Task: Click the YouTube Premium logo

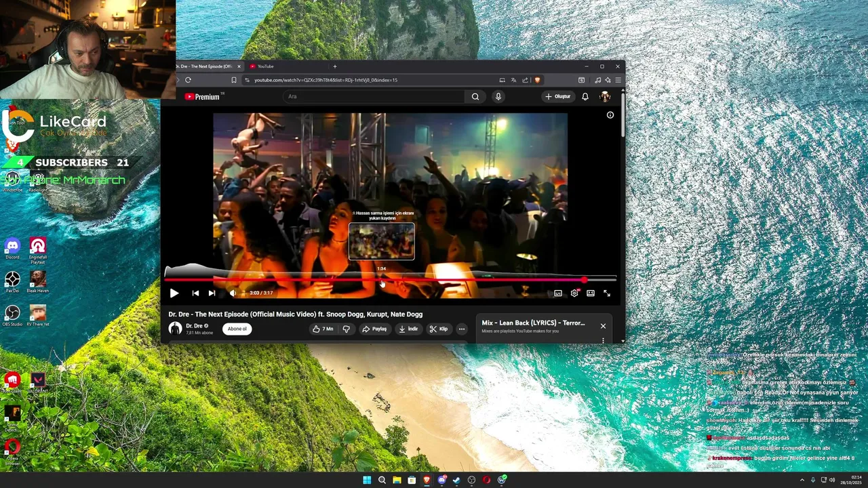Action: pyautogui.click(x=203, y=97)
